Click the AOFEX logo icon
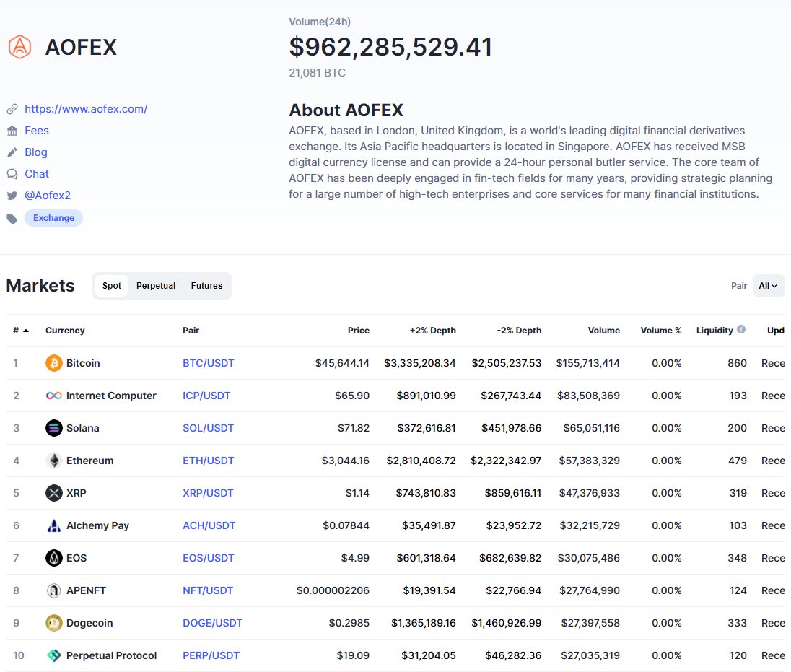The height and width of the screenshot is (672, 791). click(x=19, y=47)
